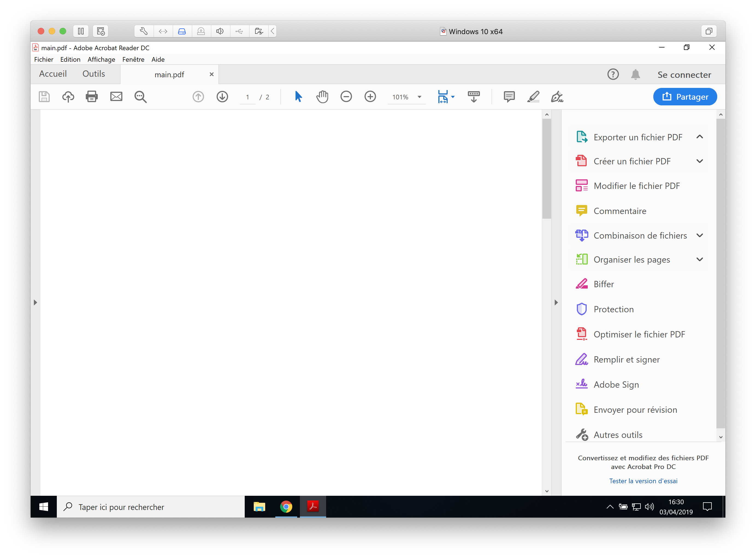
Task: Activate the selection arrow tool
Action: point(298,97)
